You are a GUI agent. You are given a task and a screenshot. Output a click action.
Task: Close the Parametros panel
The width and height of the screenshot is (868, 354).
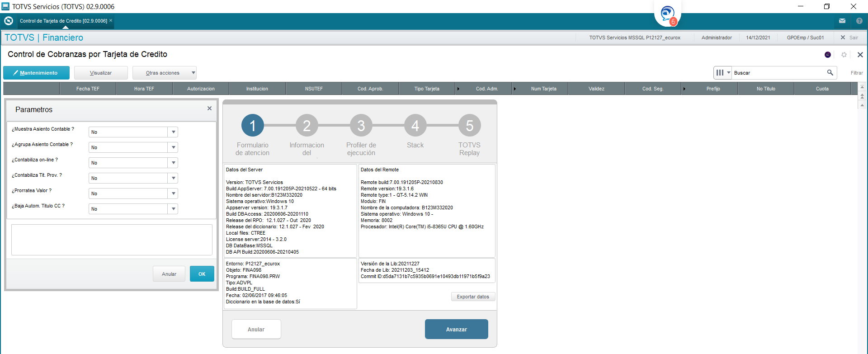pos(209,109)
